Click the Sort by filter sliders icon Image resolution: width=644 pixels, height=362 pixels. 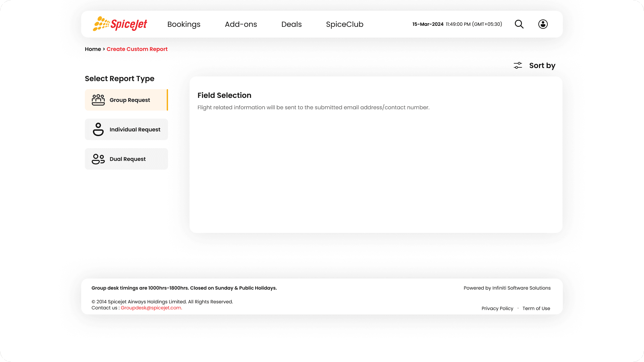tap(518, 66)
